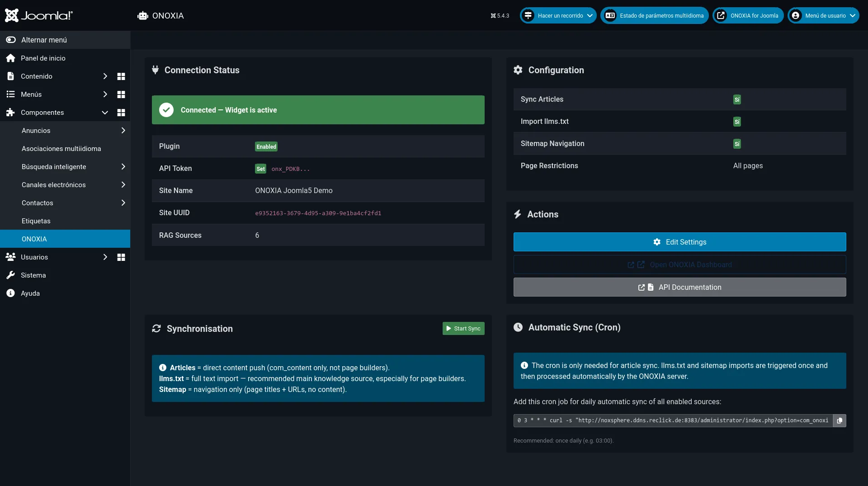Image resolution: width=868 pixels, height=486 pixels.
Task: Open ONOXIA Dashboard button
Action: [x=680, y=264]
